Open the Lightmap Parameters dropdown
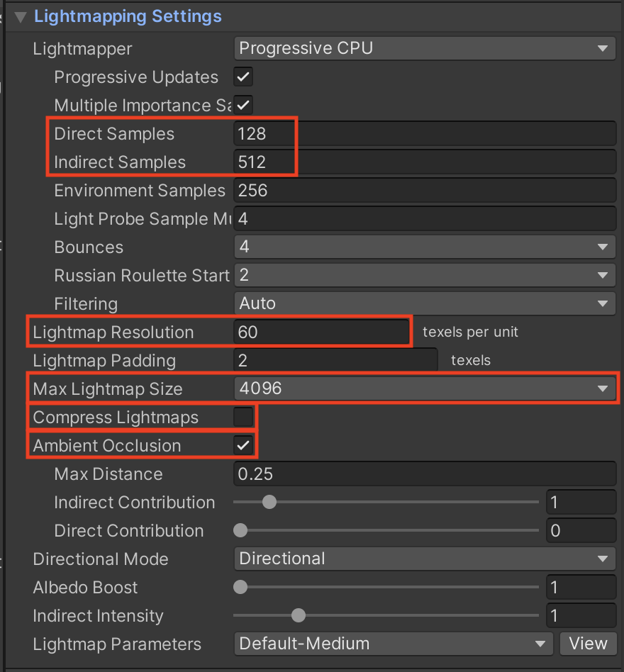624x672 pixels. click(x=393, y=644)
